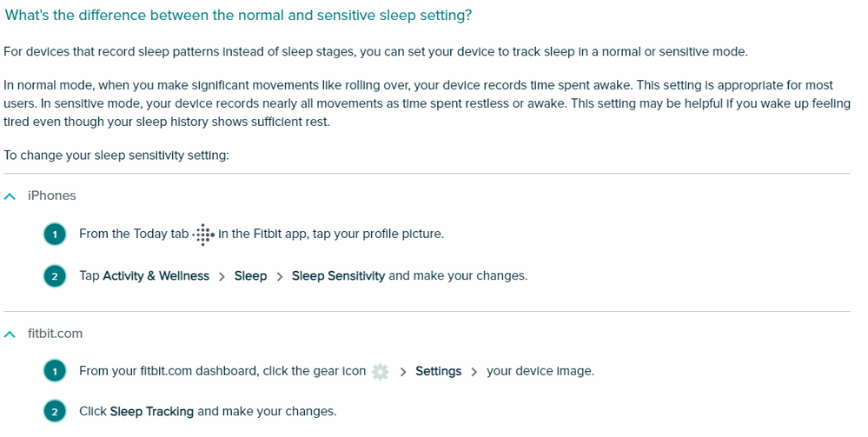The image size is (868, 437).
Task: Click the bold Sleep Sensitivity label
Action: 338,275
